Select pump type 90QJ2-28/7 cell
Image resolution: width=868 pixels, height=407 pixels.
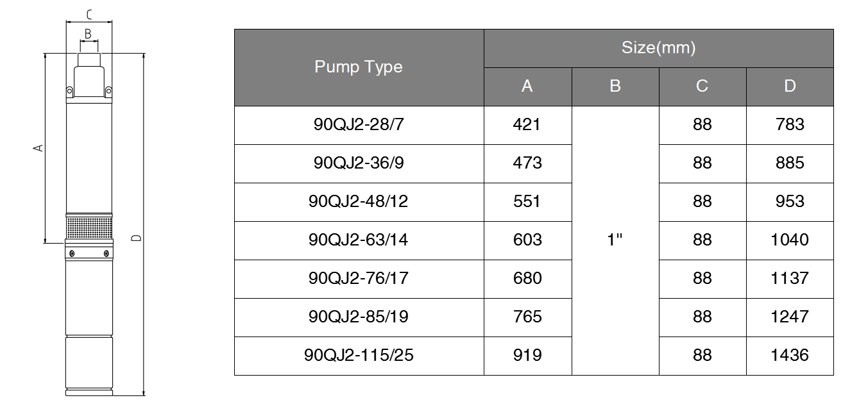pyautogui.click(x=359, y=125)
